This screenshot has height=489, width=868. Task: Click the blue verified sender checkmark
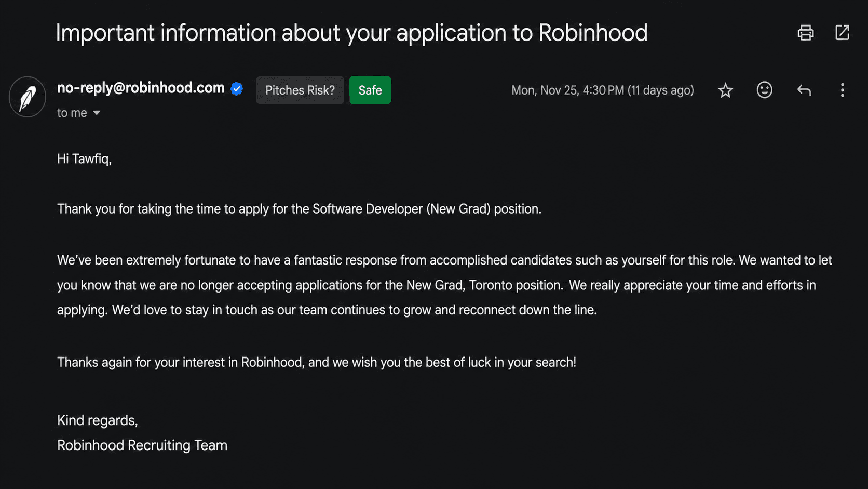237,89
